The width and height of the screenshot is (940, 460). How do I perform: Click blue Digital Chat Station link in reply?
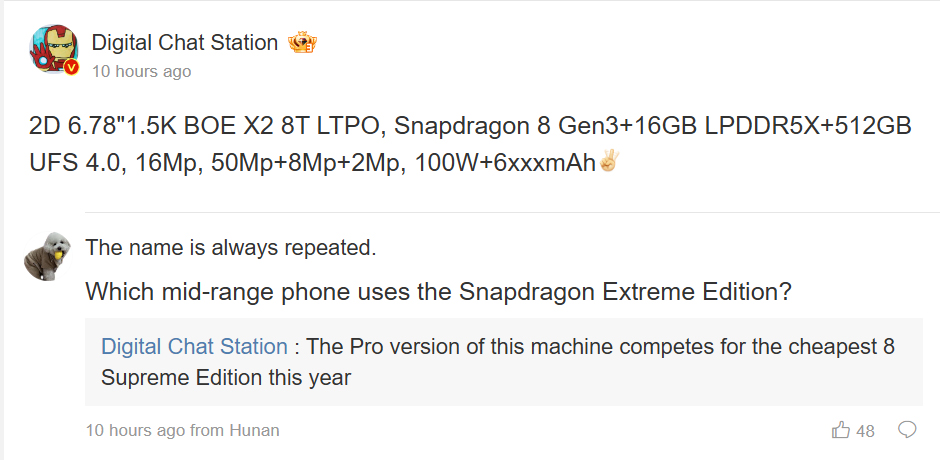tap(194, 347)
